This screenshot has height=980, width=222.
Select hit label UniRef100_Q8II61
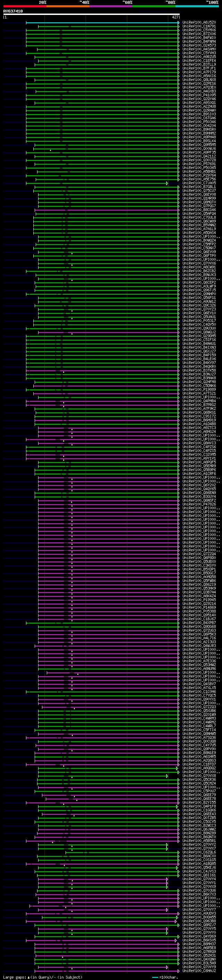pyautogui.click(x=199, y=875)
